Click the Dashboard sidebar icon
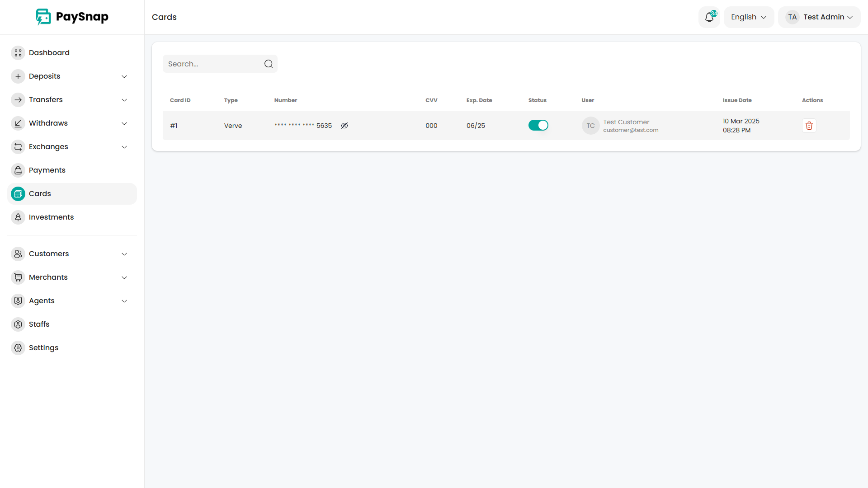This screenshot has height=488, width=868. (18, 53)
